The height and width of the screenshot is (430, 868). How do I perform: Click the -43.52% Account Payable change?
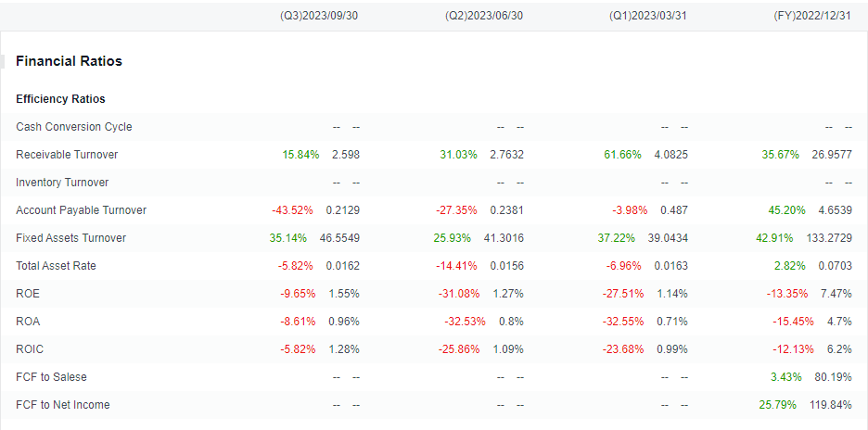292,210
